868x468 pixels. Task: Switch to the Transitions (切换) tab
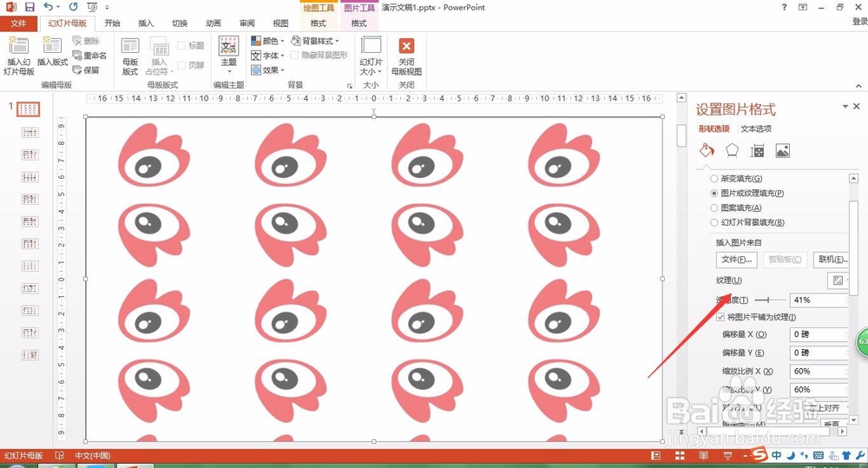pos(180,23)
